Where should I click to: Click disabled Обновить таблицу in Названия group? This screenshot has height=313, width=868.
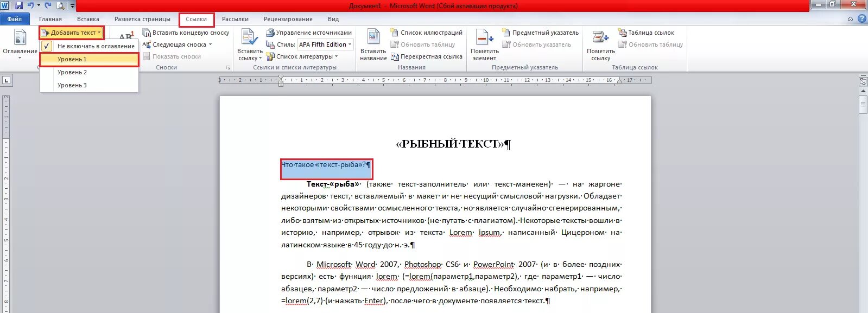click(423, 44)
